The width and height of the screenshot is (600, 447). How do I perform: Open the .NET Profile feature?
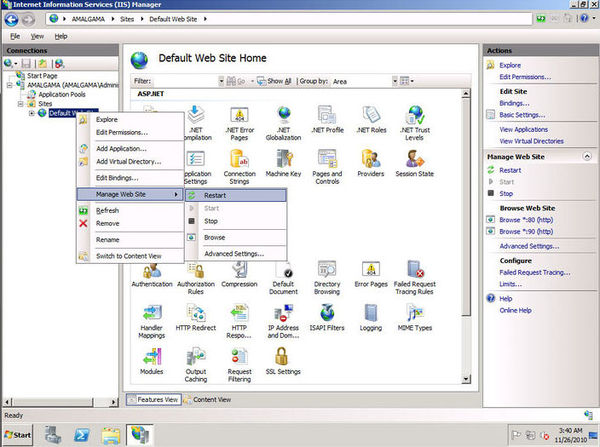(328, 120)
